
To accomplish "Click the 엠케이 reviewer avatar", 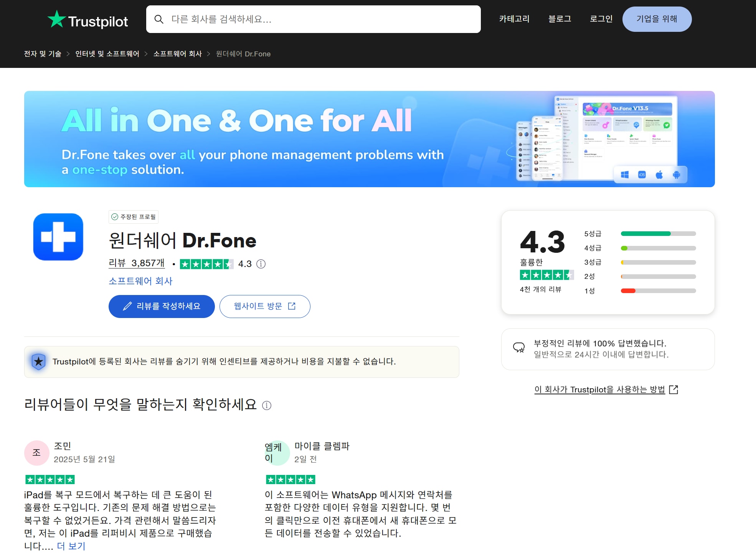I will click(277, 453).
